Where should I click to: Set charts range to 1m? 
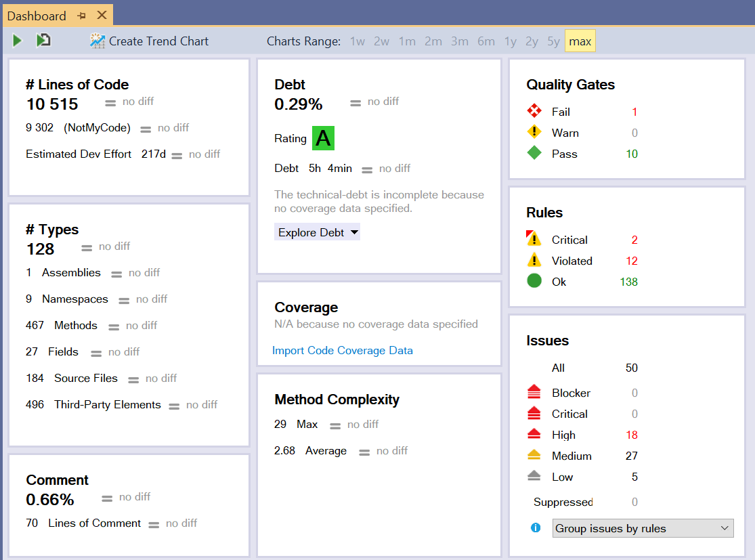[407, 41]
